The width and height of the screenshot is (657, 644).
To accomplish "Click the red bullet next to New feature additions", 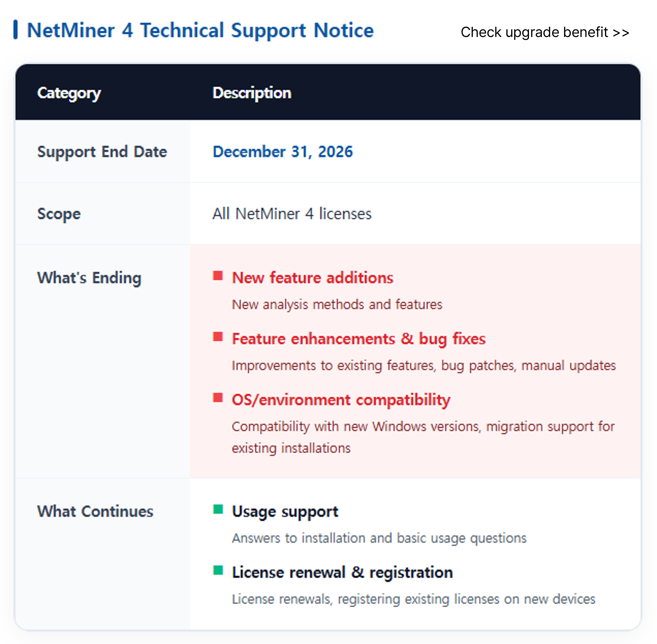I will click(218, 276).
